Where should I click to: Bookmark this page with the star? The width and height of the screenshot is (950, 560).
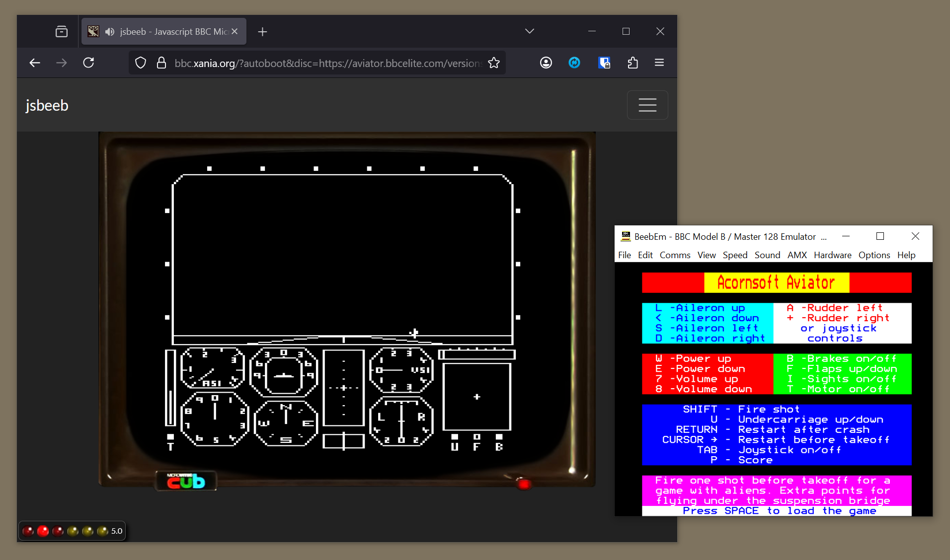pos(494,63)
